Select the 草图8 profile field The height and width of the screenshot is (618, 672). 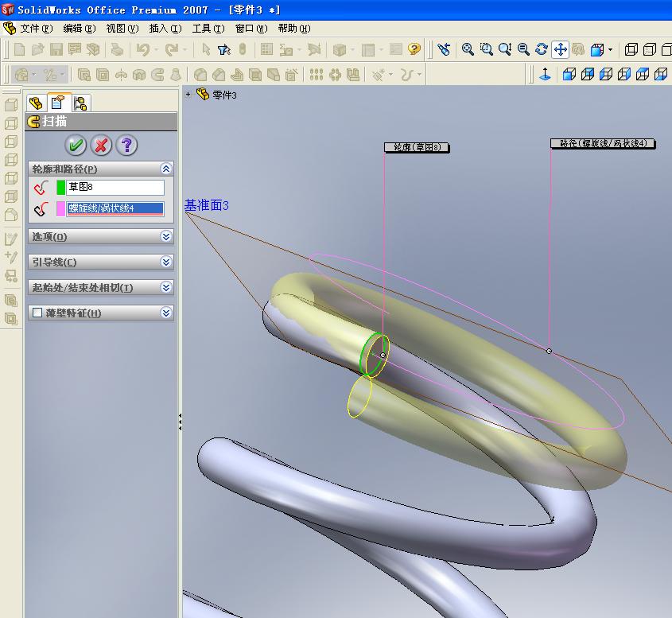(115, 187)
